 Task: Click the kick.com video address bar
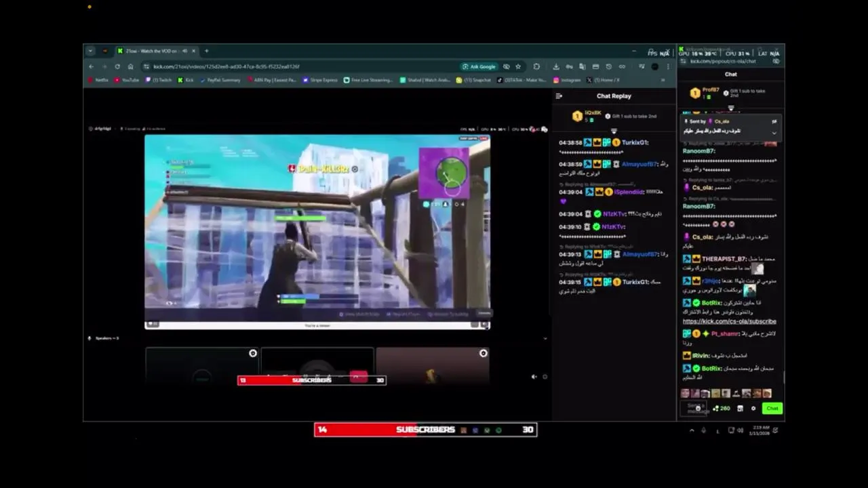pyautogui.click(x=298, y=66)
